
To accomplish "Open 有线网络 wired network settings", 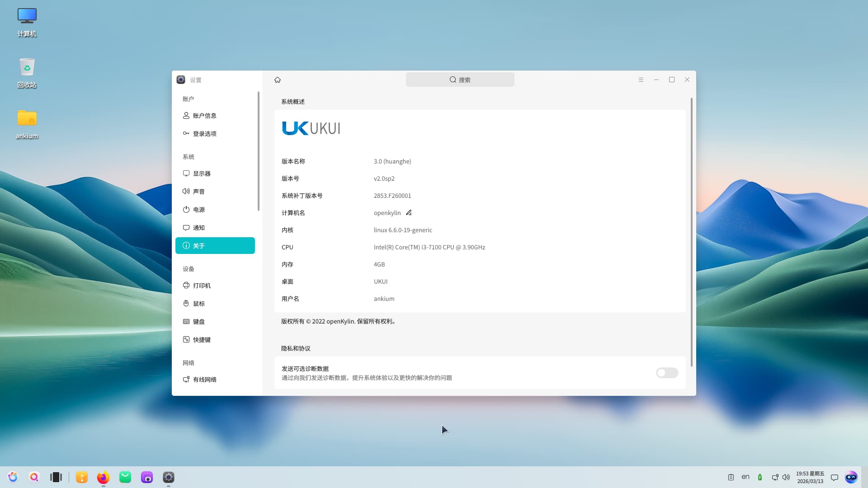I will 204,380.
